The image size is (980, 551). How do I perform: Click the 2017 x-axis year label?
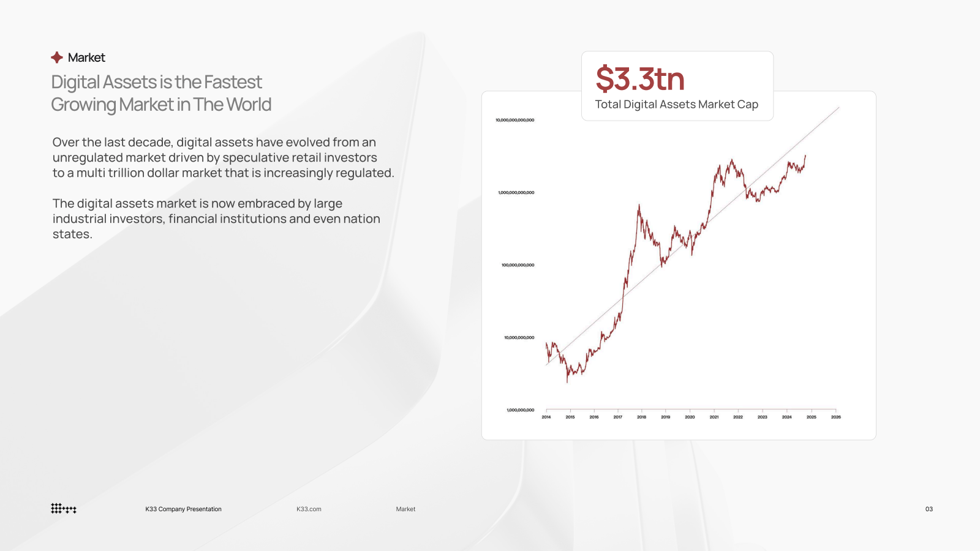[x=618, y=417]
